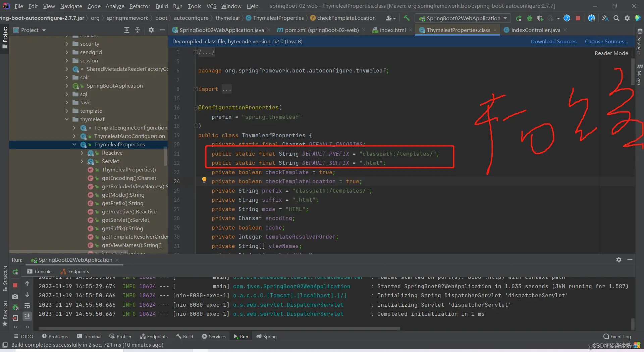Switch to the indexController.java tab

coord(535,30)
